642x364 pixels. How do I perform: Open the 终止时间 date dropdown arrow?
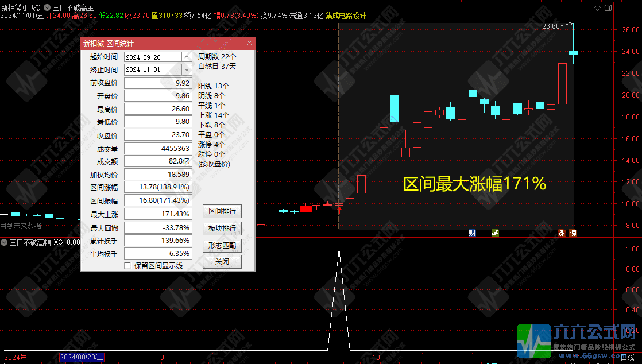[x=187, y=69]
